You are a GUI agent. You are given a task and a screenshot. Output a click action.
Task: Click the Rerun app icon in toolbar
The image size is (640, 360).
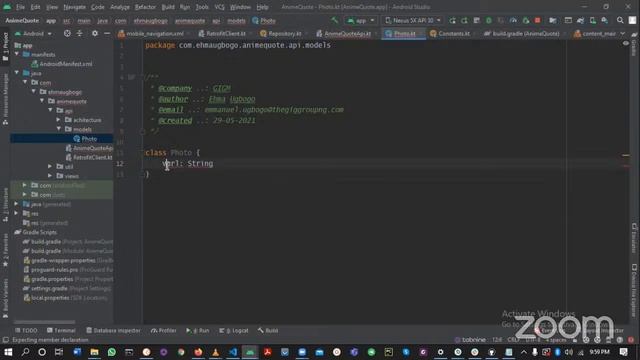[452, 20]
